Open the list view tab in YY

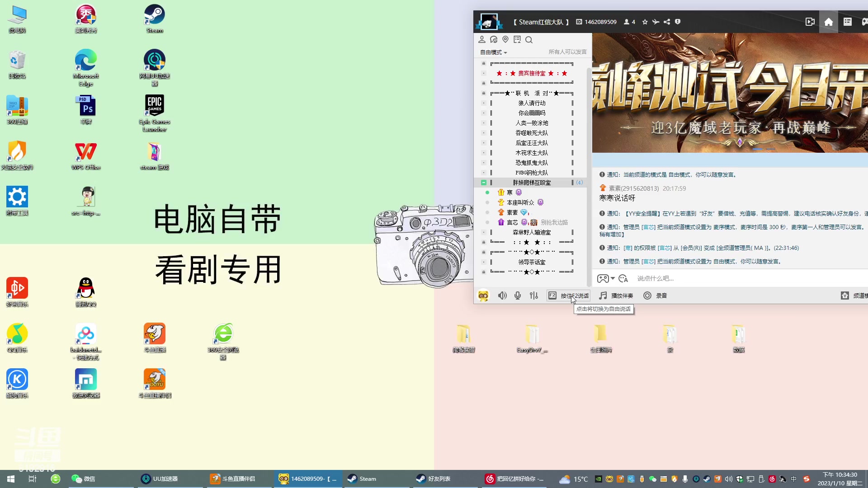point(848,22)
